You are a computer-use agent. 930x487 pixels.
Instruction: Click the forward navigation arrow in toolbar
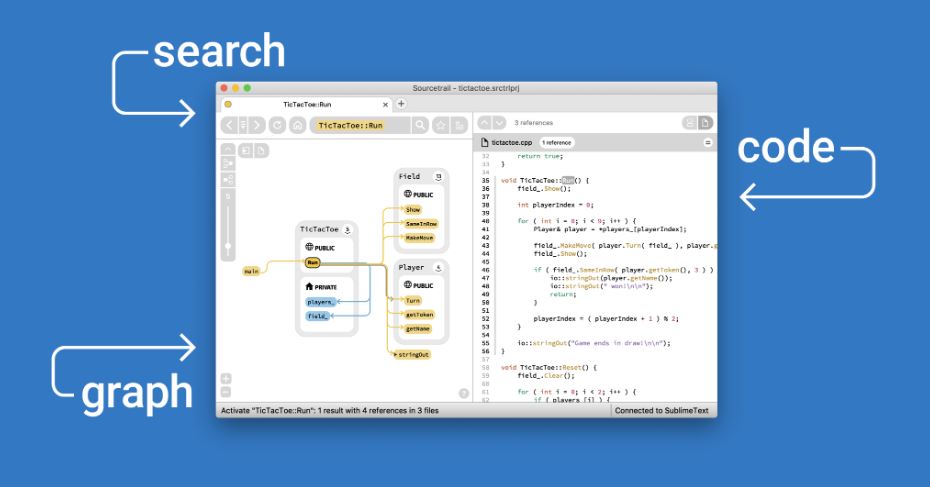coord(257,125)
